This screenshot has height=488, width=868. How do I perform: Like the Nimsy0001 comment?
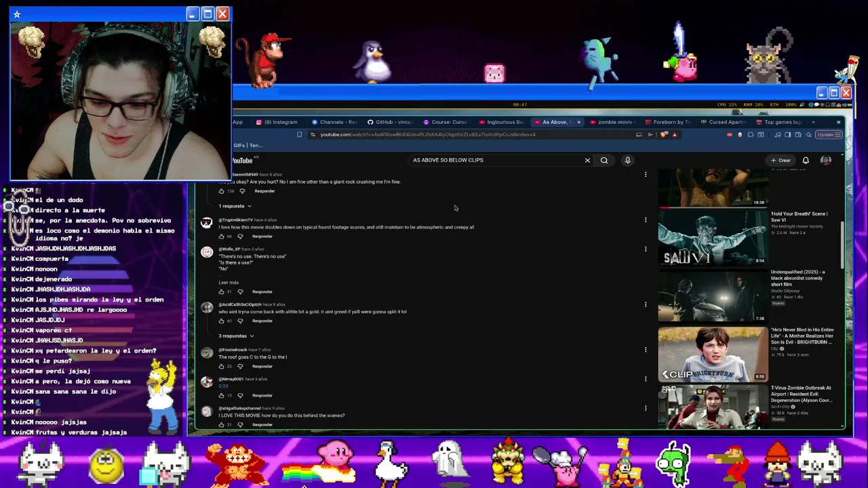[x=221, y=396]
